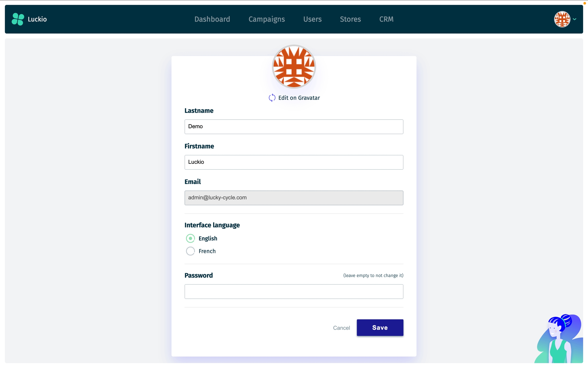Focus the Lastname input field
Screen dimensions: 588x368
click(294, 127)
